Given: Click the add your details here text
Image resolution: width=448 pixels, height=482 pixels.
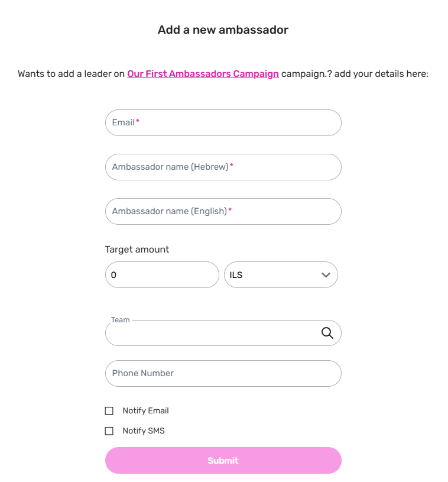Looking at the screenshot, I should pyautogui.click(x=381, y=74).
